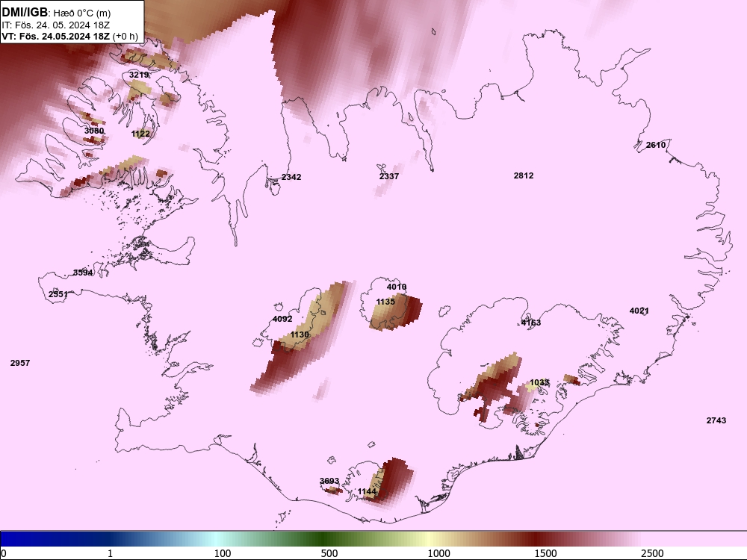Click the 1000 tick on the color scale
Viewport: 747px width, 560px height.
tap(438, 553)
